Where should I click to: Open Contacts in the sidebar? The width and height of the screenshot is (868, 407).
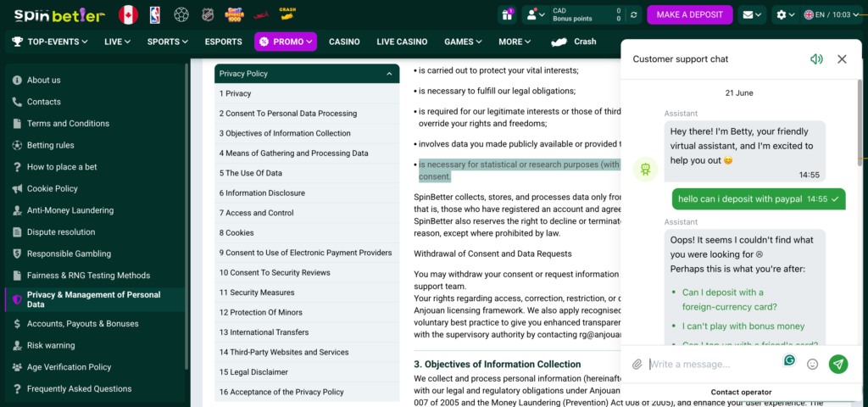pos(44,102)
